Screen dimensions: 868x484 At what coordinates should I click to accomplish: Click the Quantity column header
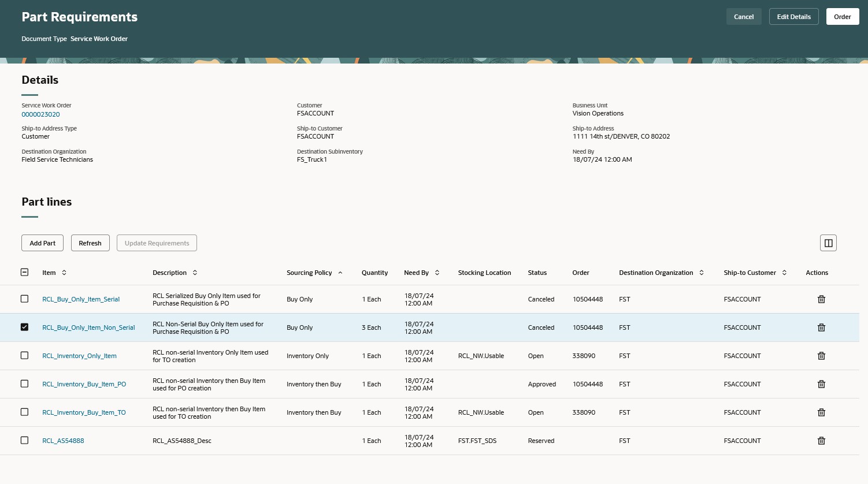point(374,273)
